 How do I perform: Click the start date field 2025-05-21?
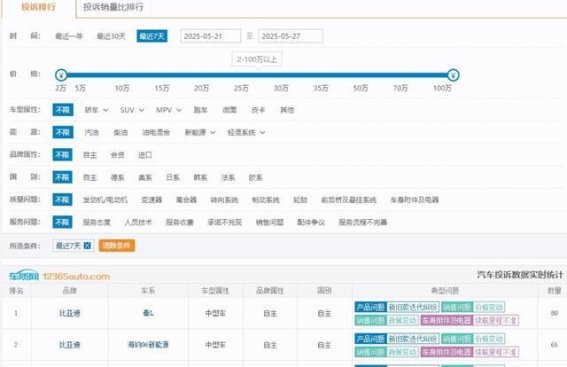[x=210, y=36]
